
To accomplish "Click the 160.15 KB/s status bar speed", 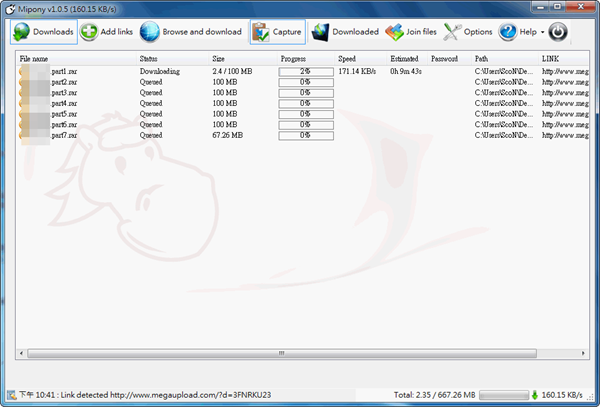I will 562,395.
